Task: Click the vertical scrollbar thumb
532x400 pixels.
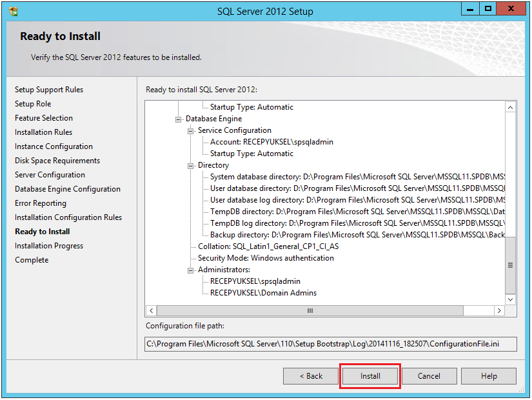Action: click(x=510, y=265)
